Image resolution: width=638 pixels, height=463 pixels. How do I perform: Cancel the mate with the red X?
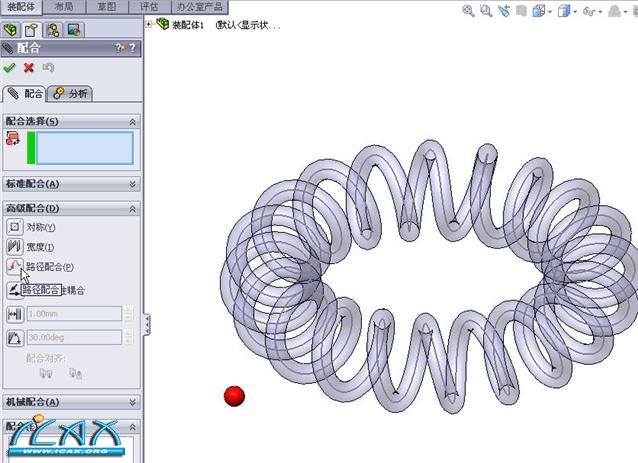click(29, 68)
